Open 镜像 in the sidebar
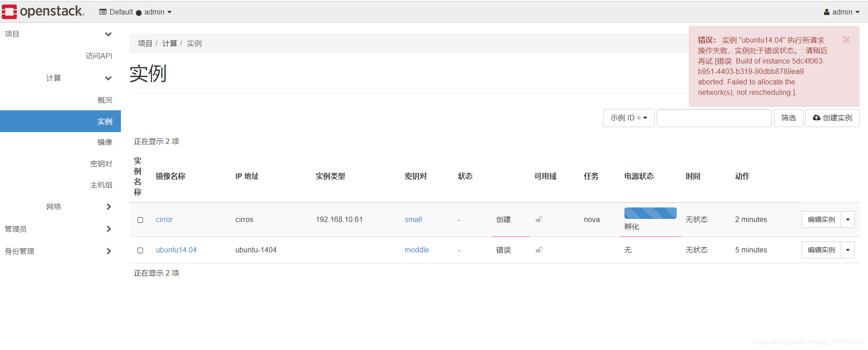This screenshot has height=350, width=868. 105,142
